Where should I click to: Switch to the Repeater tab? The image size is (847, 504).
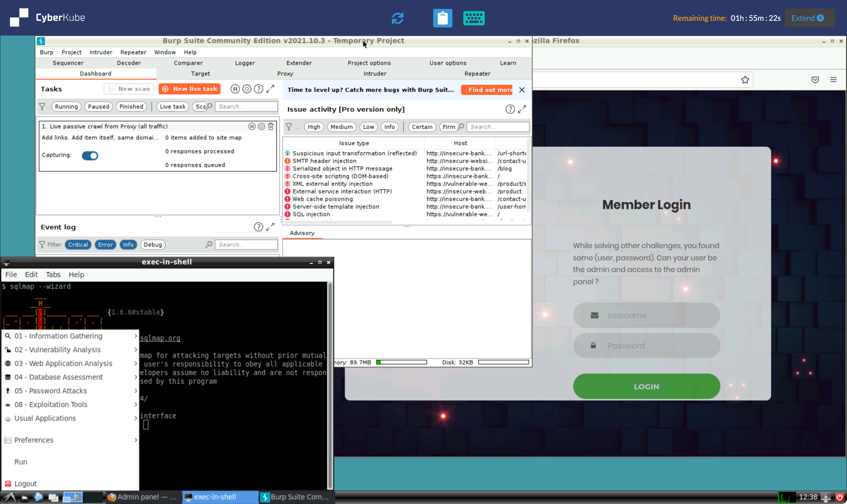coord(477,74)
